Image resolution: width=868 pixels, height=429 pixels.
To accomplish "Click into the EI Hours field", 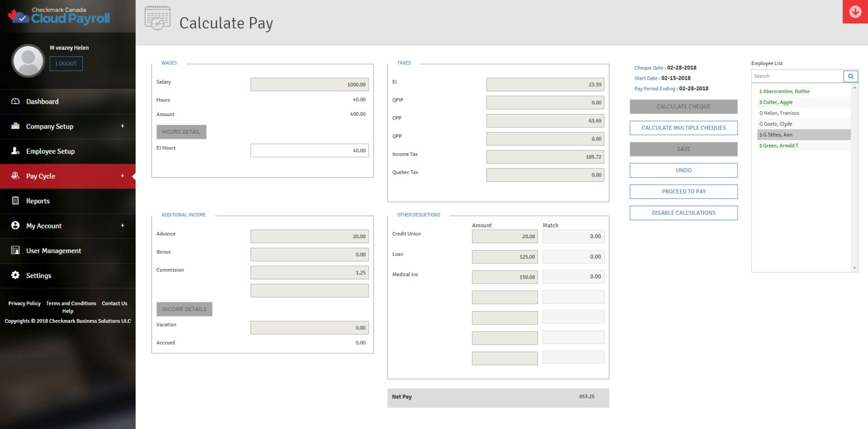I will click(x=309, y=150).
